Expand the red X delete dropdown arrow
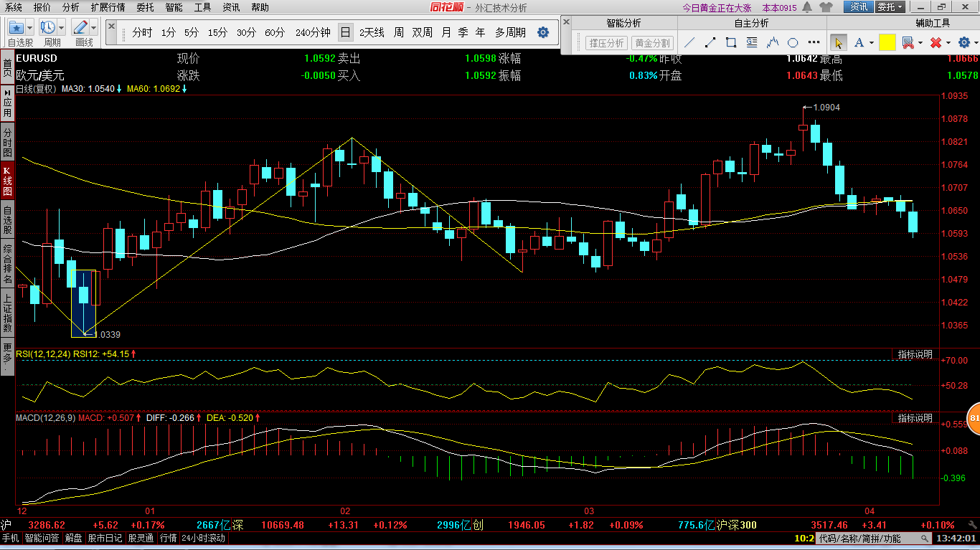Viewport: 980px width, 550px height. pos(948,43)
